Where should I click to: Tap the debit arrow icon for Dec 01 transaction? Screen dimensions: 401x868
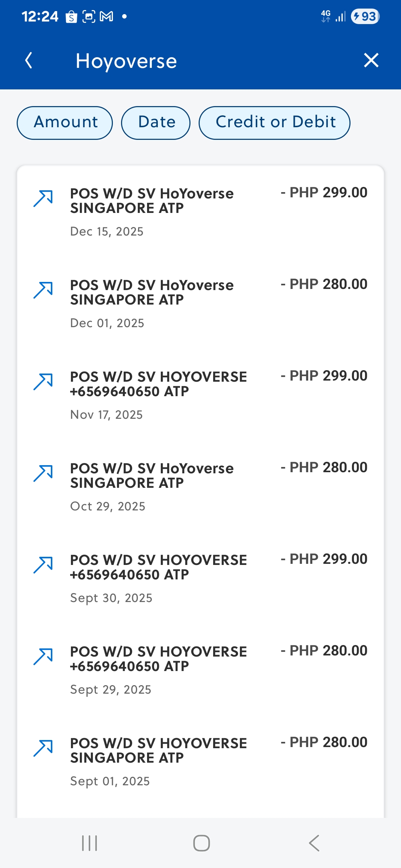pyautogui.click(x=43, y=290)
